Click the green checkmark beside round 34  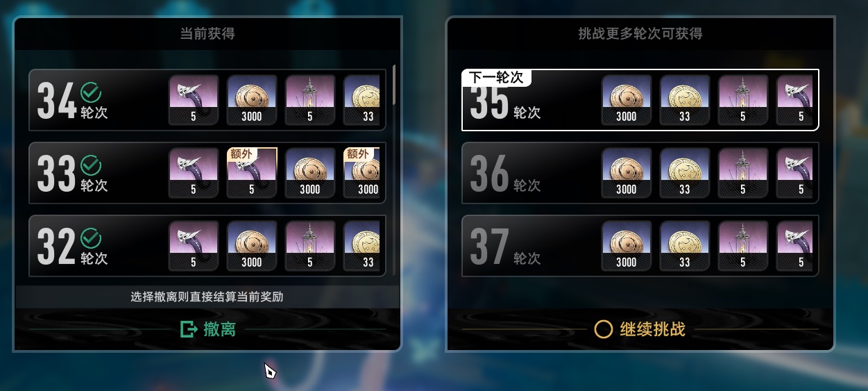pos(91,92)
